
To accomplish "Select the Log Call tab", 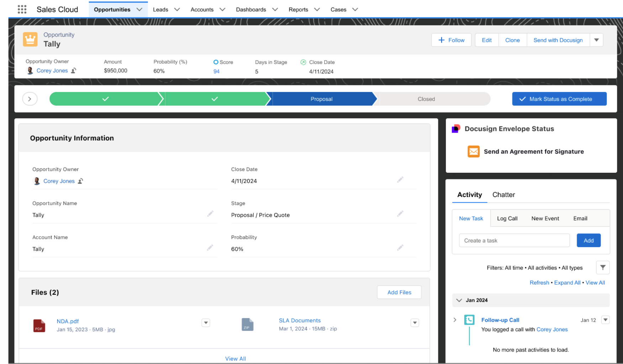I will point(507,219).
